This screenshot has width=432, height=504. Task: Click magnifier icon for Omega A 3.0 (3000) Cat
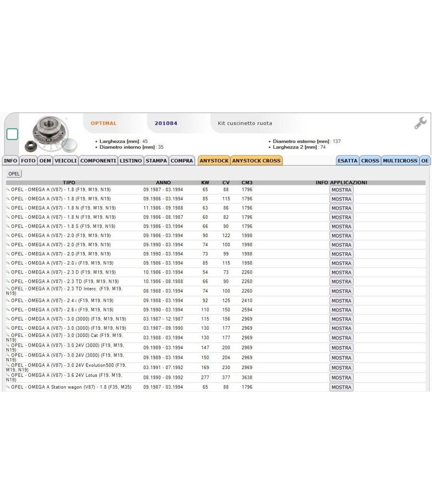click(x=8, y=335)
